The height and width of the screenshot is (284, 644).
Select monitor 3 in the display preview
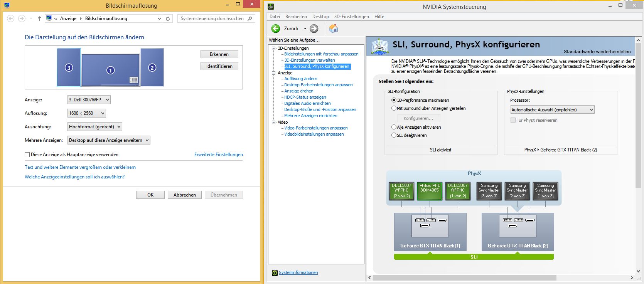coord(69,67)
